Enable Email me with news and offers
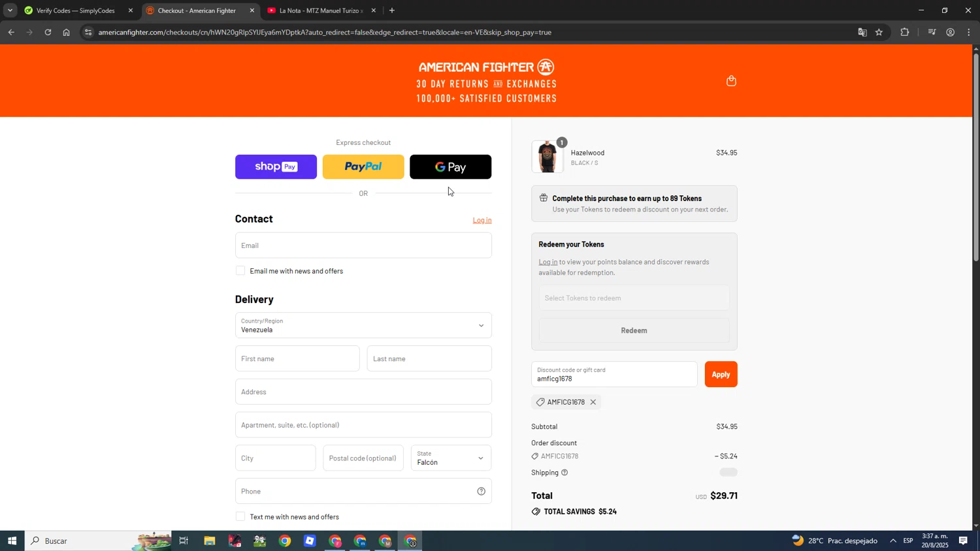Screen dimensions: 980x551 pyautogui.click(x=240, y=271)
